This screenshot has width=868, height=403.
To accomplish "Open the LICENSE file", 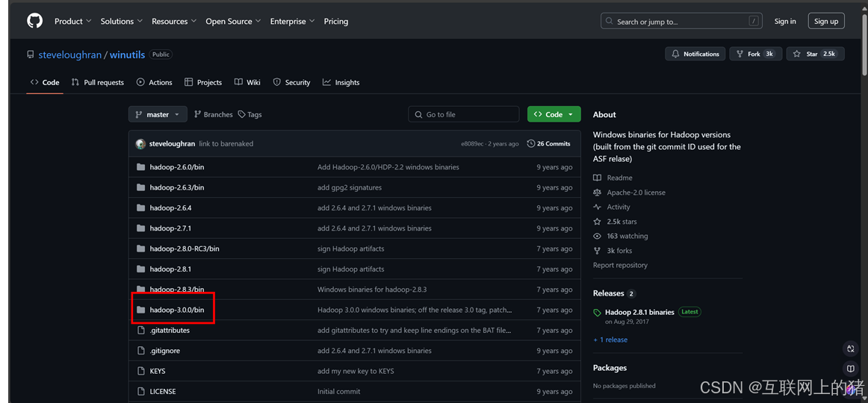I will pyautogui.click(x=163, y=391).
